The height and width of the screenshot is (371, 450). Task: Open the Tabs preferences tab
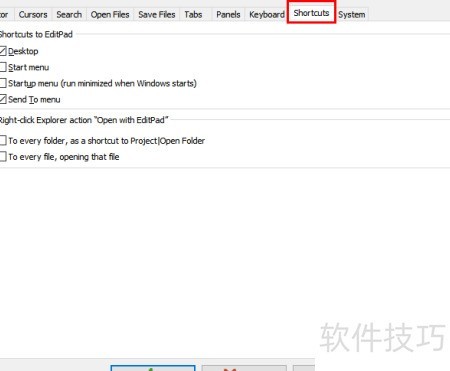(x=193, y=15)
